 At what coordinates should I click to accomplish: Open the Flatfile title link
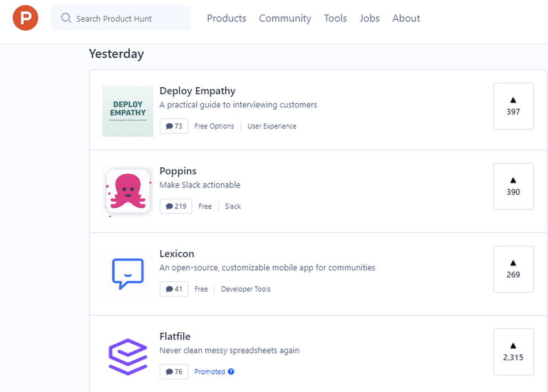[175, 337]
